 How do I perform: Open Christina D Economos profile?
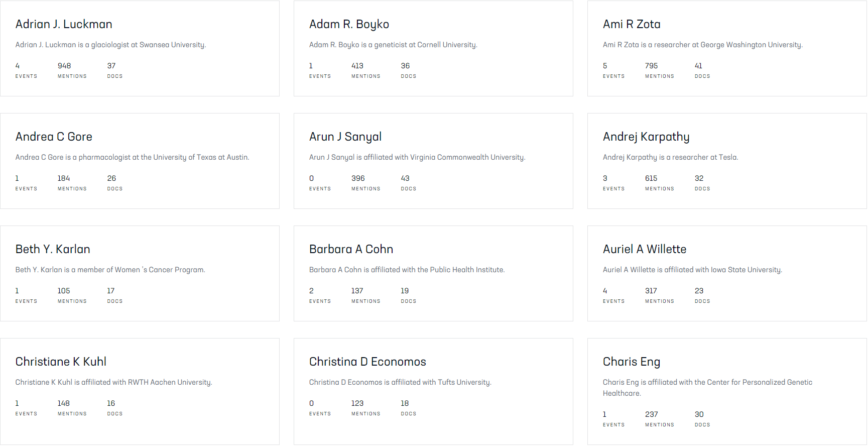click(x=367, y=362)
